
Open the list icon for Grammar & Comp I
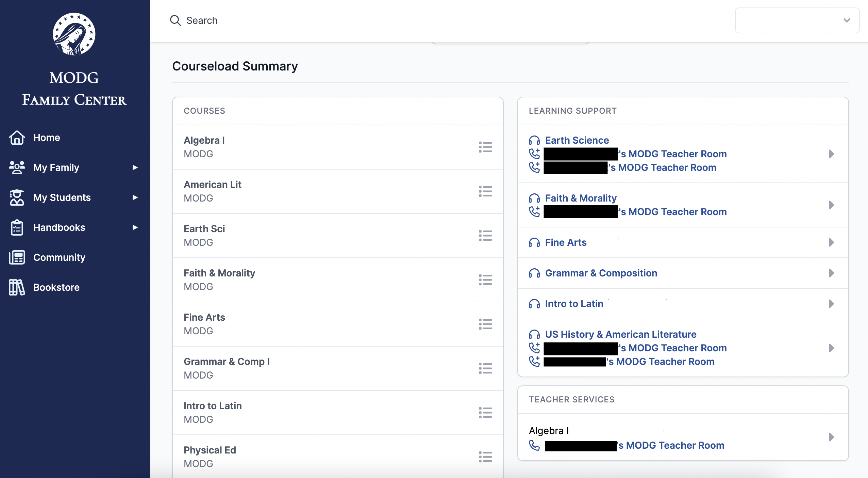[485, 368]
